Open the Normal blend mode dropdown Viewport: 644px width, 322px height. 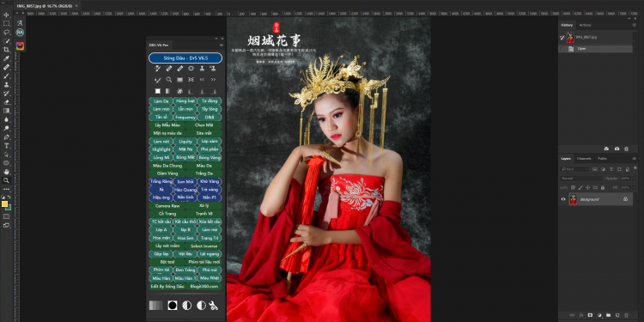tap(581, 179)
